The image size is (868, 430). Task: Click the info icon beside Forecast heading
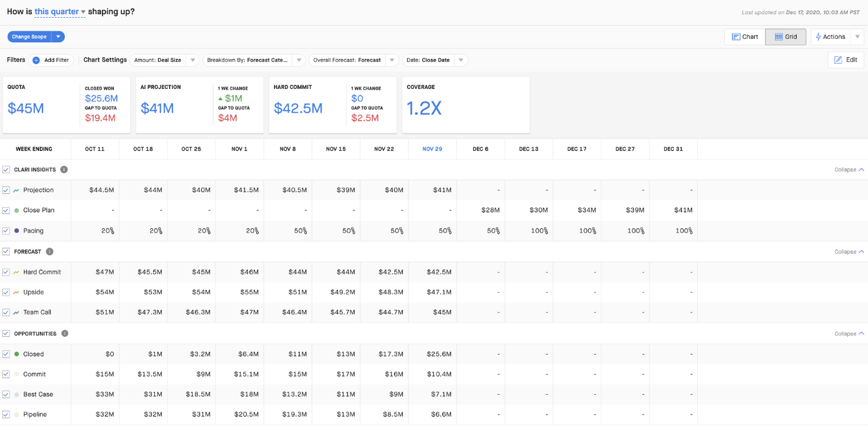click(x=49, y=252)
